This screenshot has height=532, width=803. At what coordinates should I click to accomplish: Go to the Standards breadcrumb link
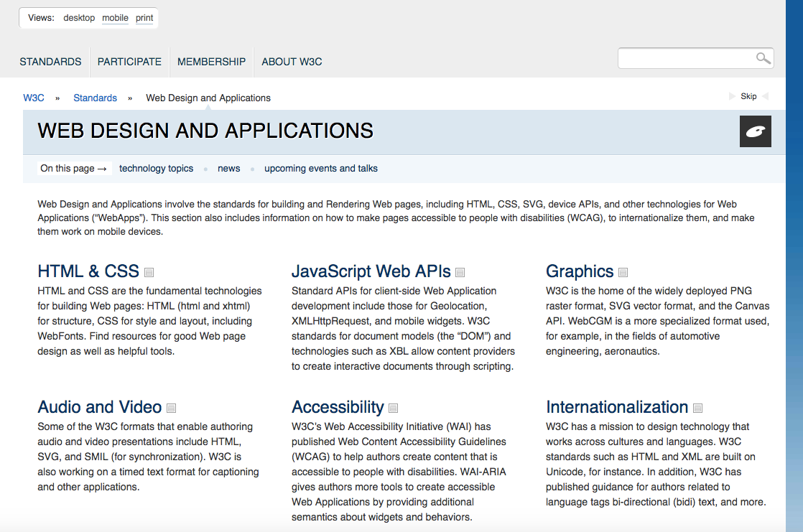coord(96,98)
